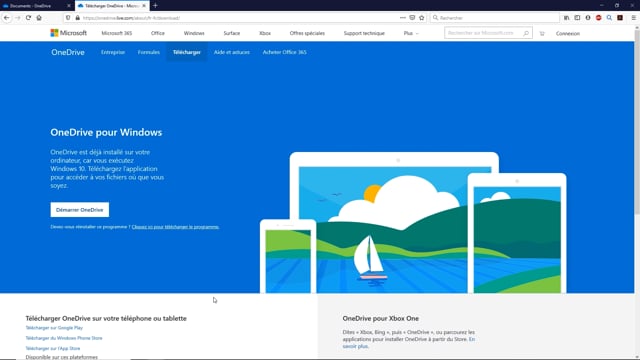Screen dimensions: 640x360
Task: Click the tracking protection shield icon
Action: 68,18
